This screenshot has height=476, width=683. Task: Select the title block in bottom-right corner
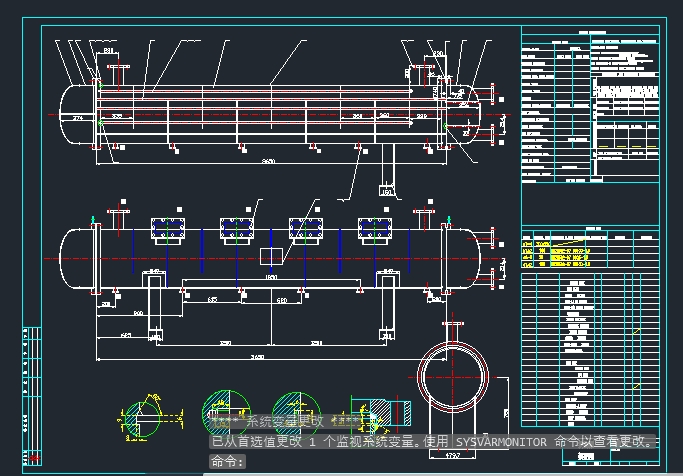point(611,456)
